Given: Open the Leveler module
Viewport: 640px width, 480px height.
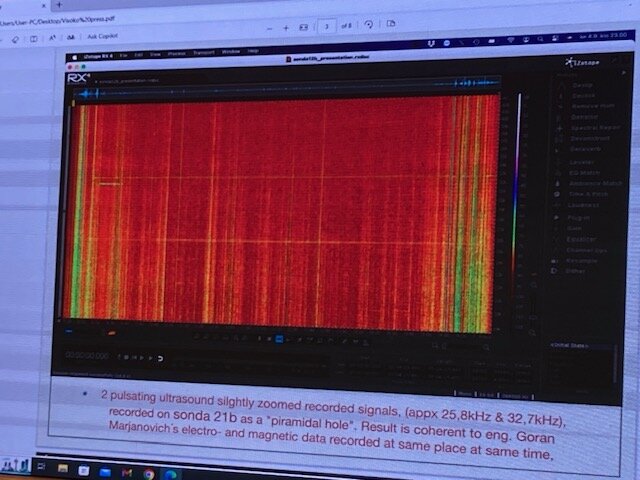Looking at the screenshot, I should pyautogui.click(x=582, y=162).
